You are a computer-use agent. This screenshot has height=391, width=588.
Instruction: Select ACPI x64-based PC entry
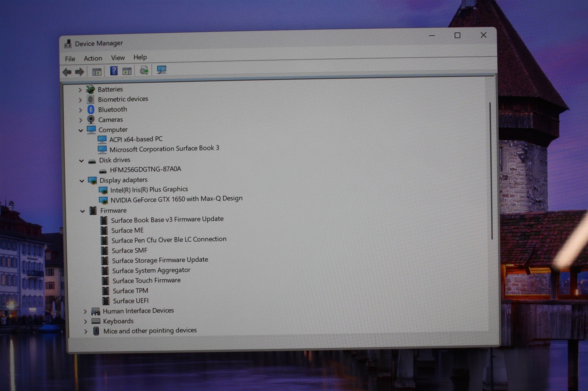click(x=136, y=139)
